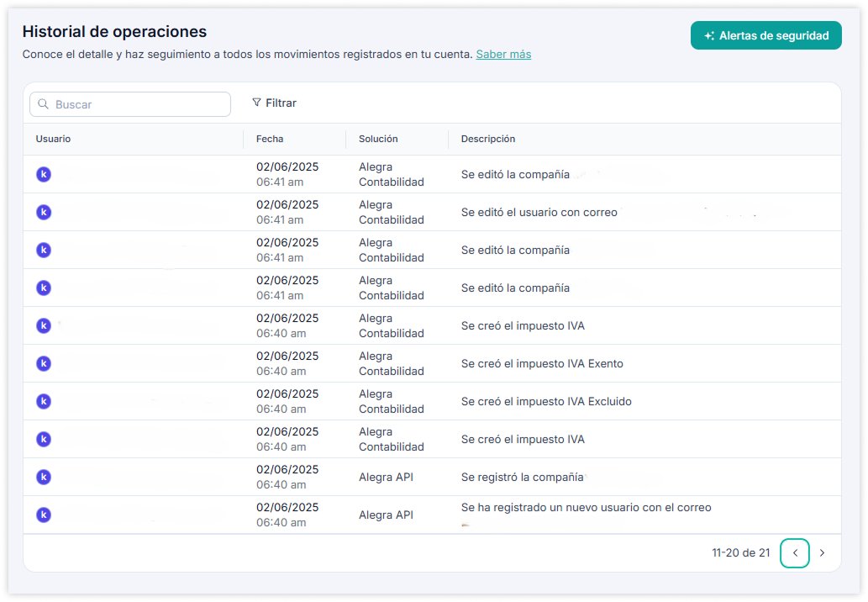Click the '11-20 de 21' pagination text

[x=740, y=552]
